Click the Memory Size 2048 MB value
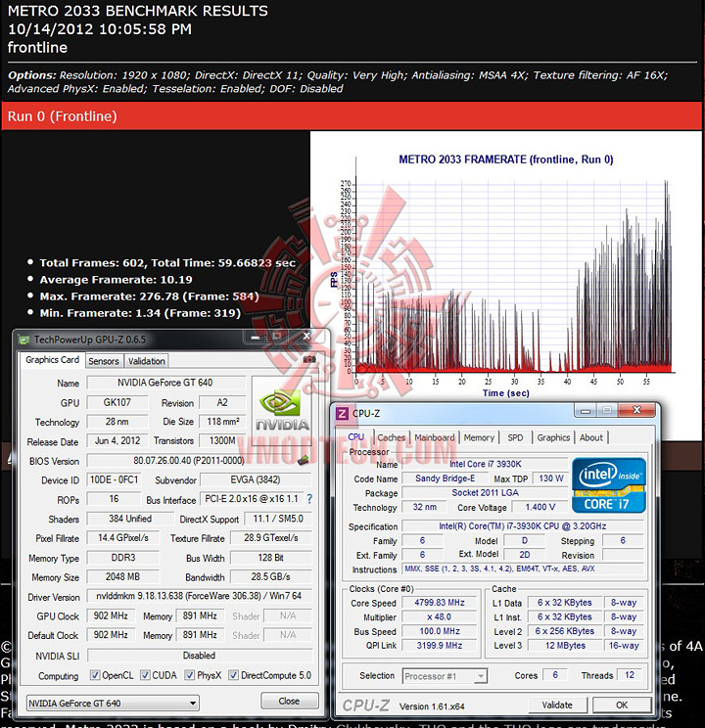Image resolution: width=705 pixels, height=728 pixels. [x=122, y=576]
